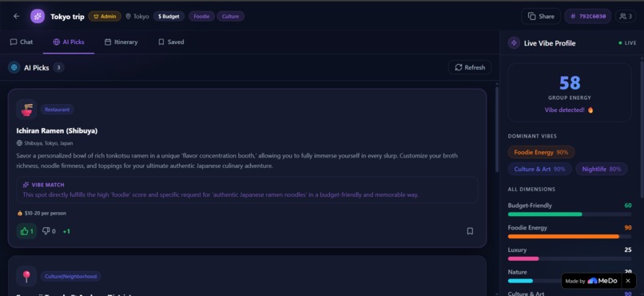
Task: Select the Foodie tag
Action: coord(201,17)
